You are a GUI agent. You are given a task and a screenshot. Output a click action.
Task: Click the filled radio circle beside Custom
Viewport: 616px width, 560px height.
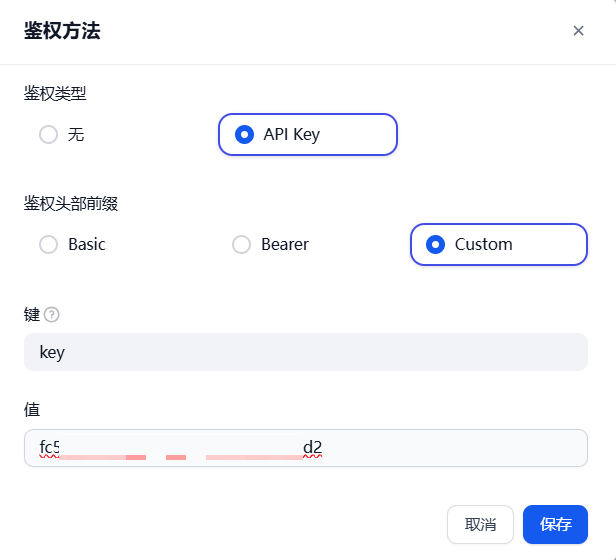click(x=435, y=244)
